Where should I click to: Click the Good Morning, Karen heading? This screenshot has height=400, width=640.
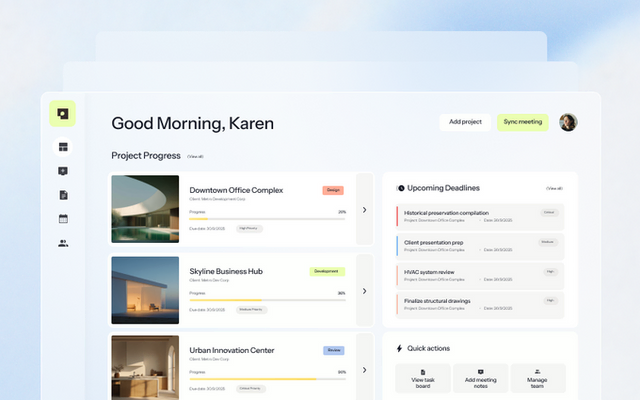click(192, 123)
